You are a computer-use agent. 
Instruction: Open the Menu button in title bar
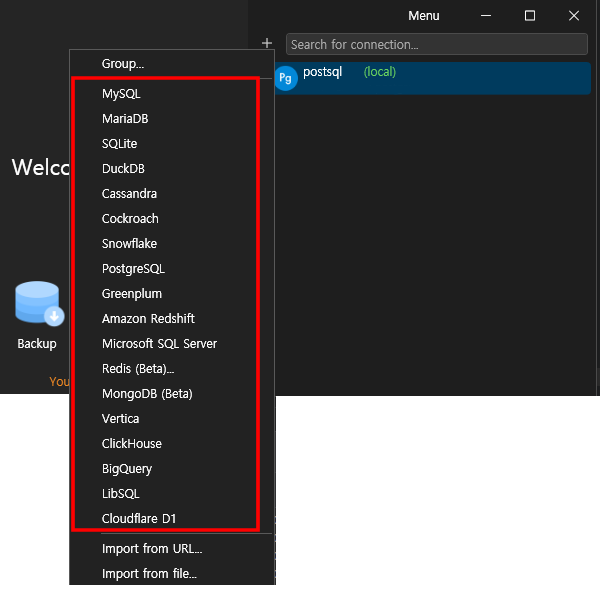click(x=424, y=16)
